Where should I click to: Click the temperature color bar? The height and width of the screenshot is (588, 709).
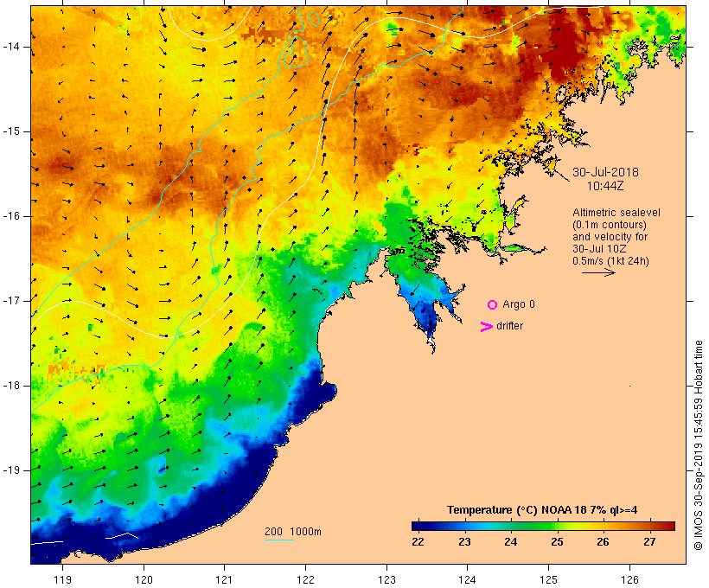[543, 526]
